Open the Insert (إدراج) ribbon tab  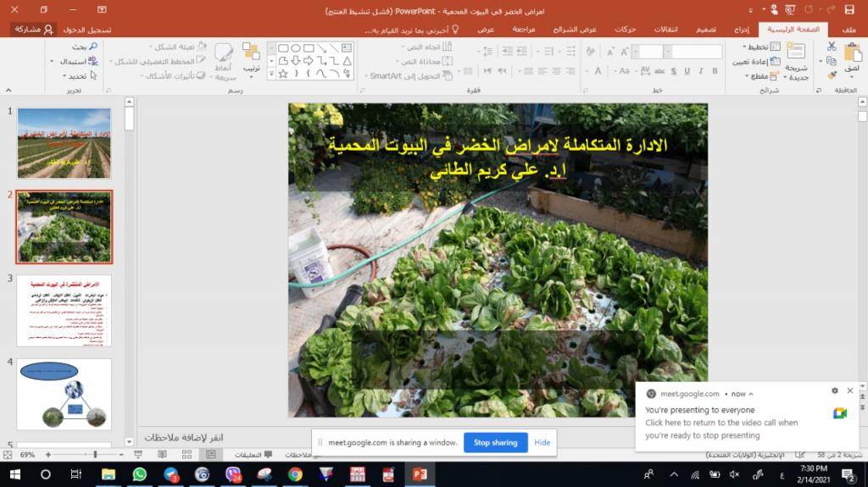pos(741,30)
